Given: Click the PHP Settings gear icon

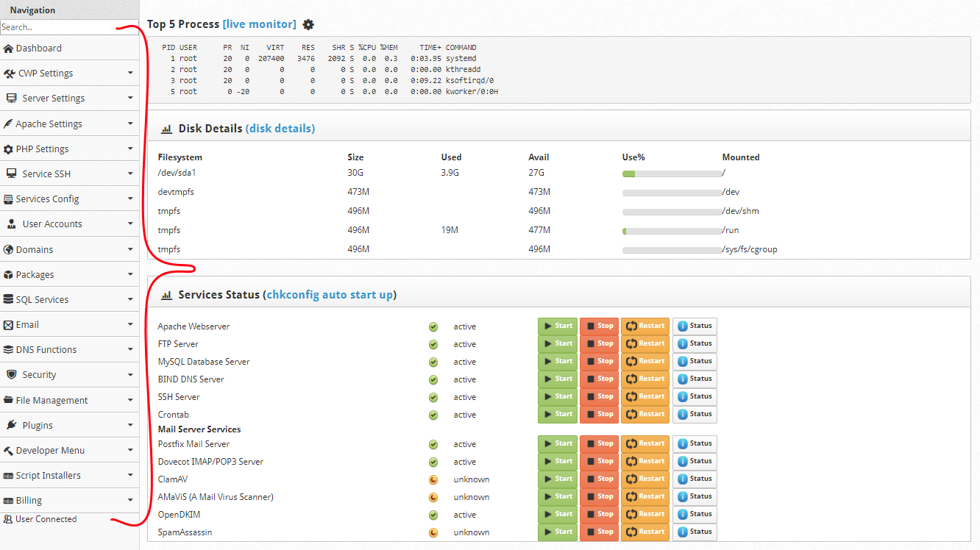Looking at the screenshot, I should tap(8, 149).
